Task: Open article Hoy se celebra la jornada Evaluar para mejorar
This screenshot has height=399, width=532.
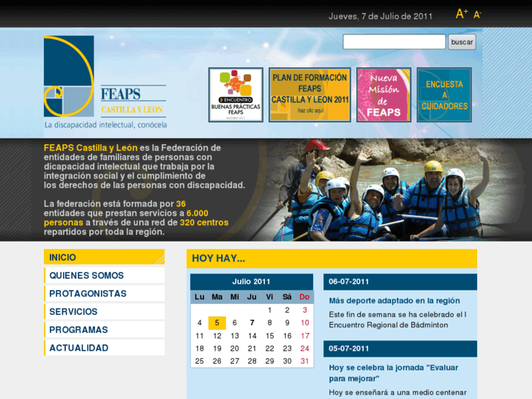Action: [x=394, y=373]
